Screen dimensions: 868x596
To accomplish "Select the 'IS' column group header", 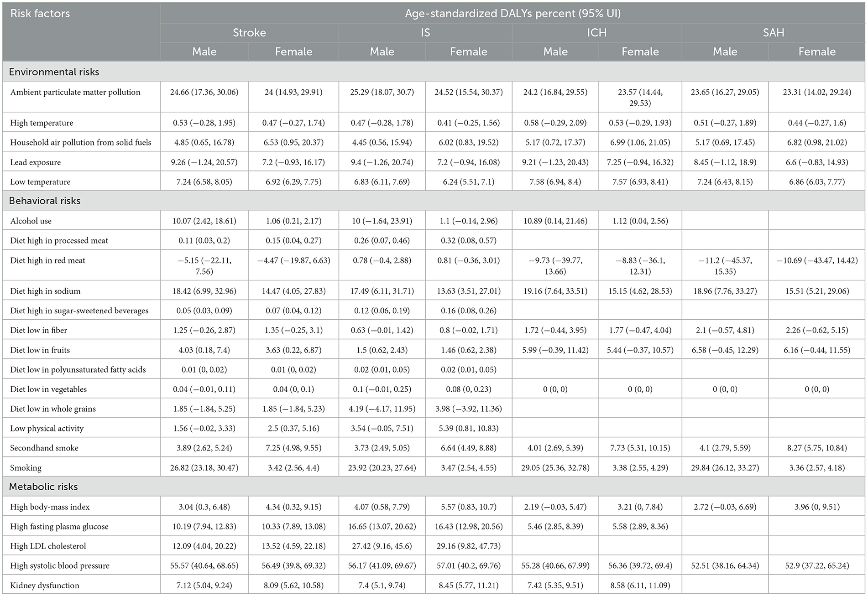I will pyautogui.click(x=425, y=33).
